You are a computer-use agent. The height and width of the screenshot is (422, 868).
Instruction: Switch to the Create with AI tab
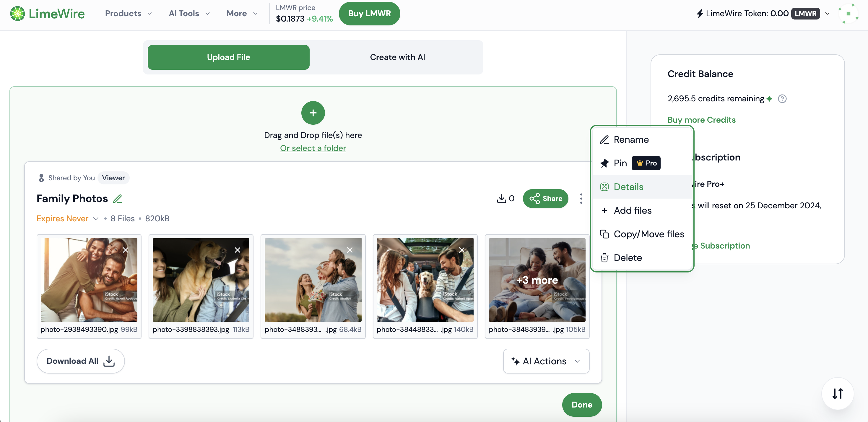(x=398, y=57)
